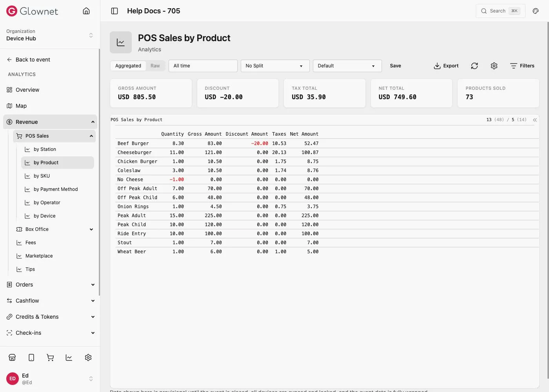549x392 pixels.
Task: Expand the Credits & Tokens section
Action: (x=50, y=317)
